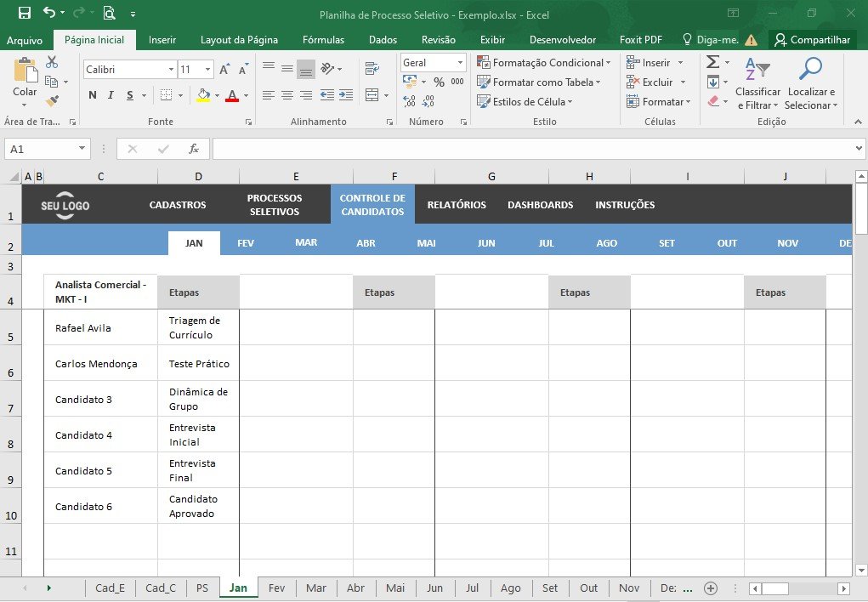This screenshot has height=602, width=868.
Task: Add a new sheet with plus icon
Action: pyautogui.click(x=711, y=588)
